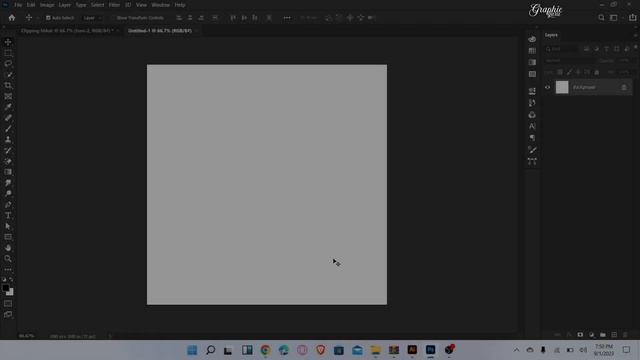Open the layer Opacity dropdown
Screen dimensions: 640x360
tap(625, 60)
